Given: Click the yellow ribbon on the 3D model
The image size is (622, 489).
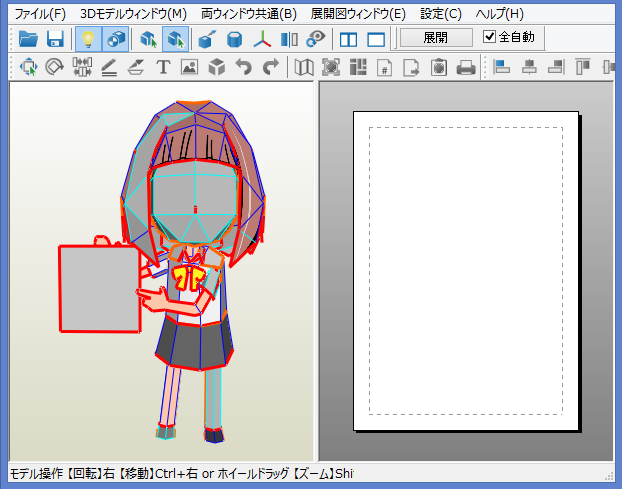Looking at the screenshot, I should pyautogui.click(x=189, y=277).
